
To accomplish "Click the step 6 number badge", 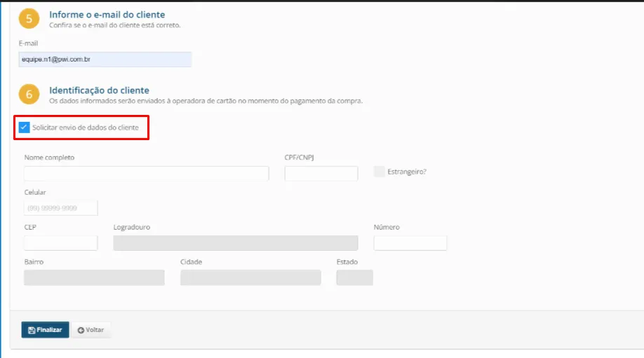I will click(x=29, y=95).
